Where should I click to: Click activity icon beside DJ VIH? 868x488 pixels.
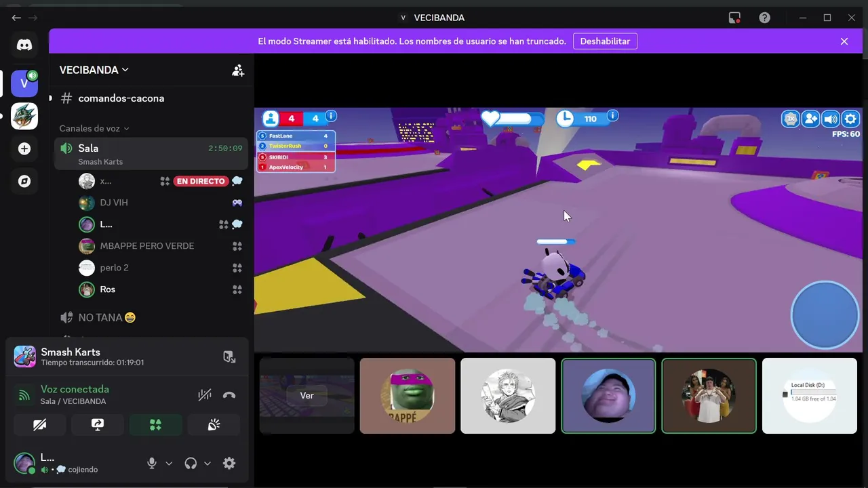point(237,203)
